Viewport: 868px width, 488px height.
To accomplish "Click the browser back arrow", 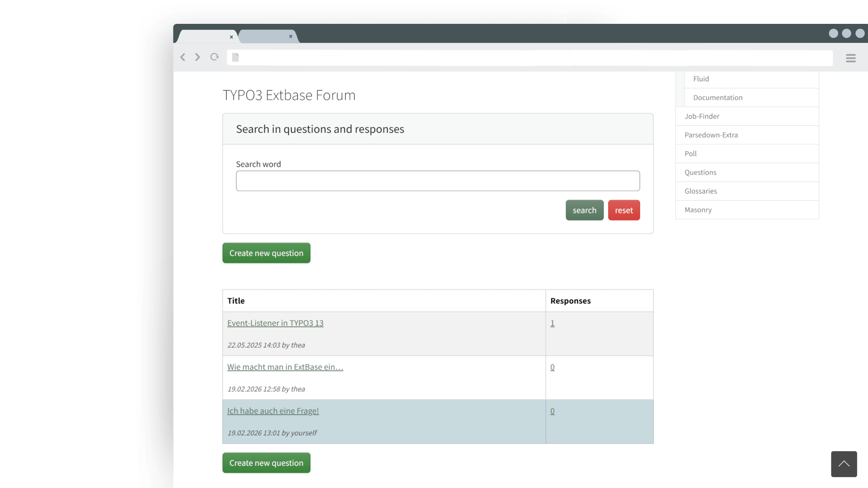I will 183,57.
